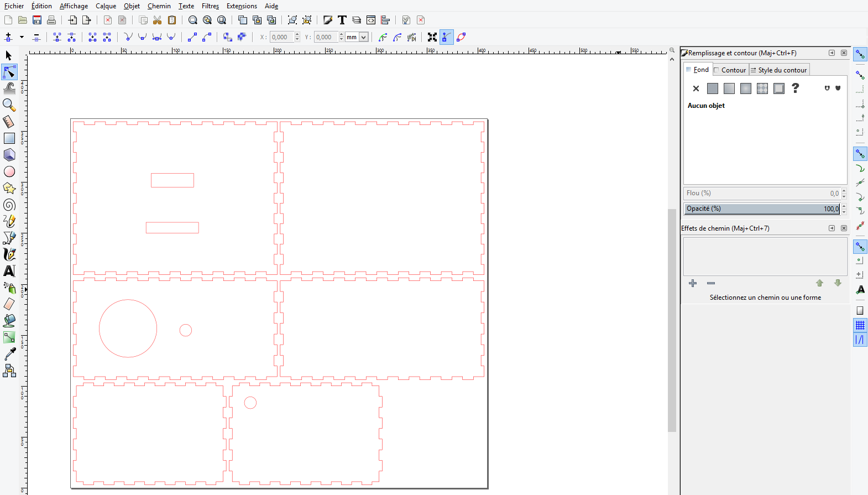Switch to the Contour tab
868x495 pixels.
(730, 70)
